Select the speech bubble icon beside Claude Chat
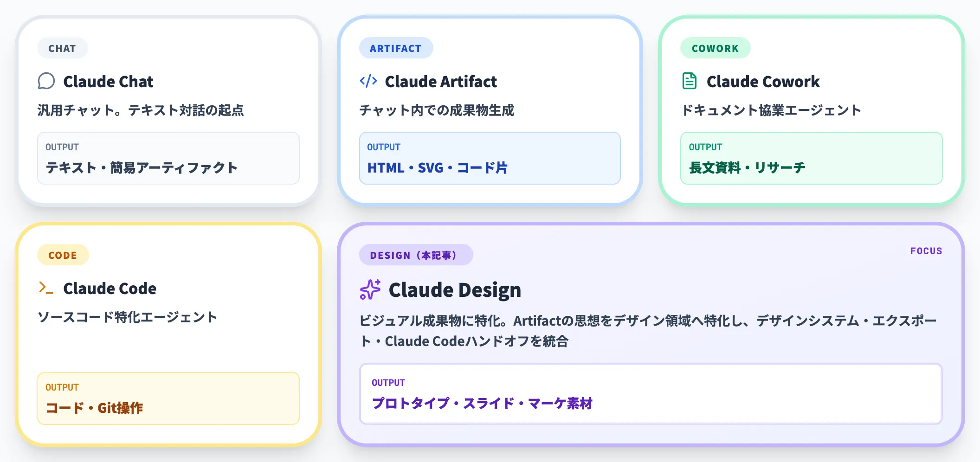This screenshot has height=462, width=980. click(46, 82)
